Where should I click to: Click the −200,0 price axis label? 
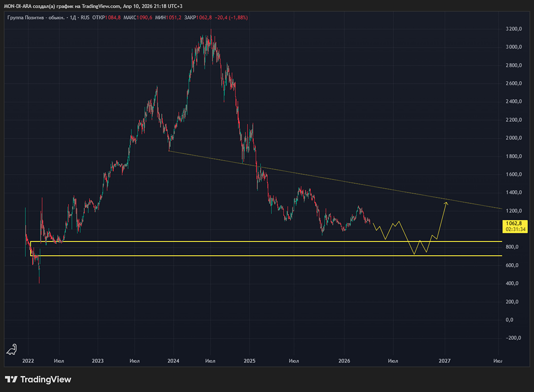[x=512, y=338]
